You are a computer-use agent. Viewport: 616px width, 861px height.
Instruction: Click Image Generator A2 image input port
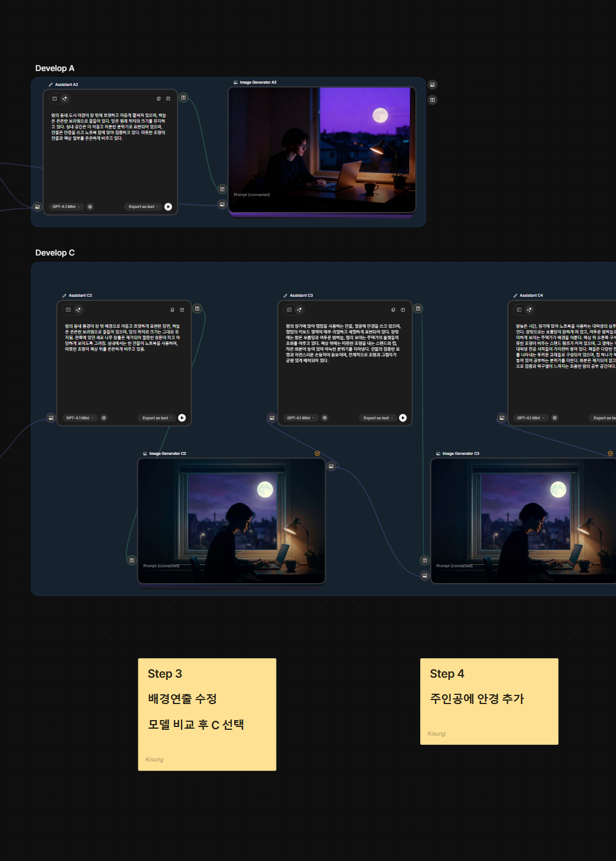click(x=222, y=204)
